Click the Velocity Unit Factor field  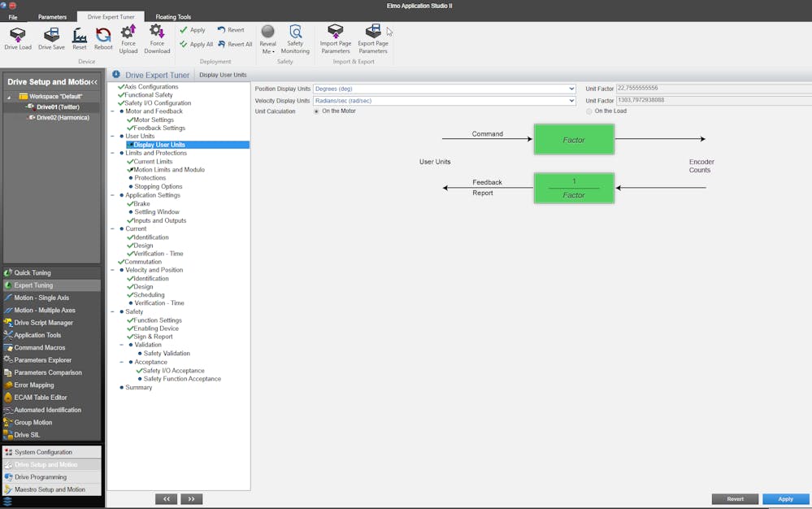714,101
